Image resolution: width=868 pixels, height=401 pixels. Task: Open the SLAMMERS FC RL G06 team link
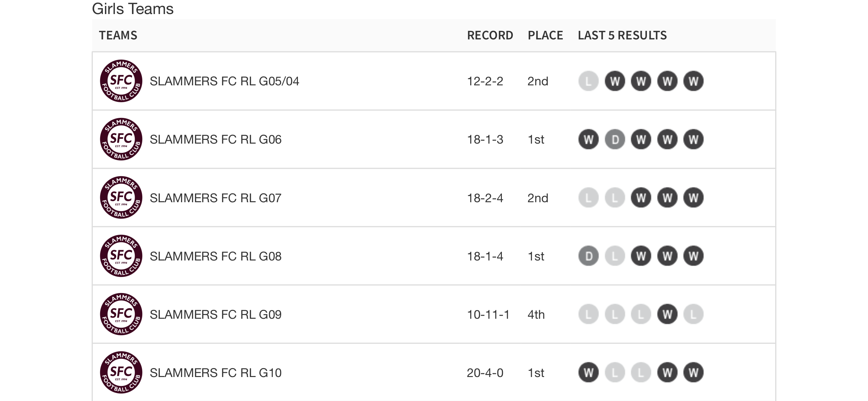(x=215, y=139)
